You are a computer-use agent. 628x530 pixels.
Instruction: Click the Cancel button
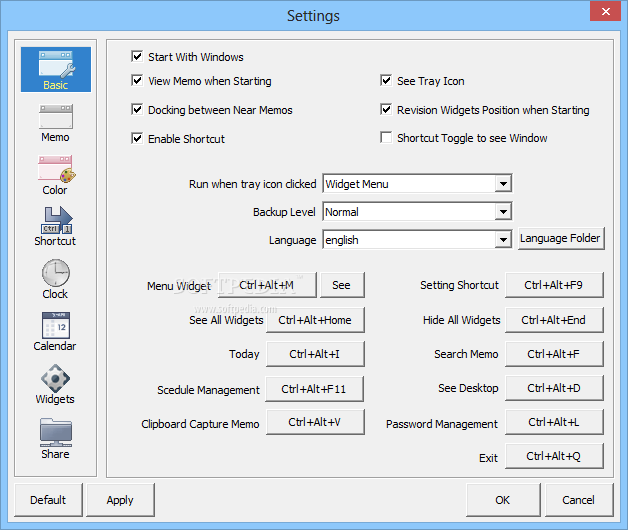(579, 500)
